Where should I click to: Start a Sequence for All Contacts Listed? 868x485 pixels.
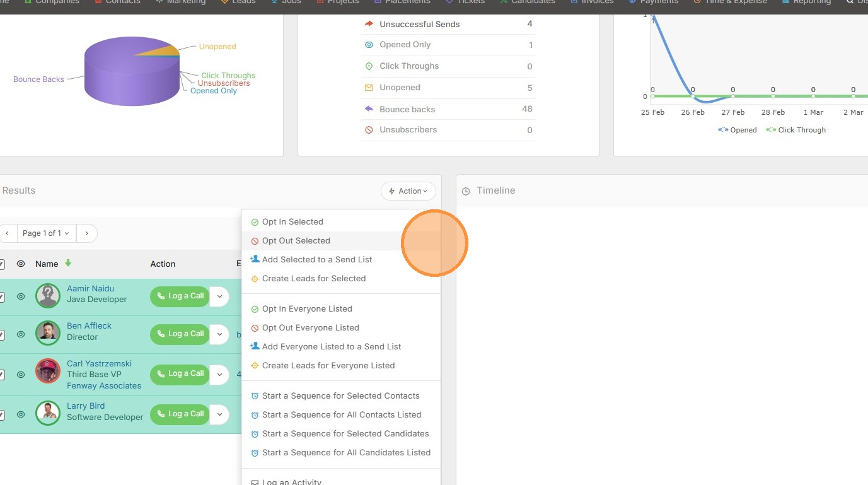tap(341, 415)
